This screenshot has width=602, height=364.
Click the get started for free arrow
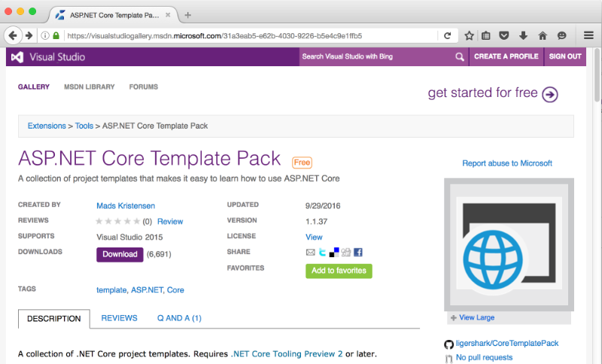(x=550, y=94)
